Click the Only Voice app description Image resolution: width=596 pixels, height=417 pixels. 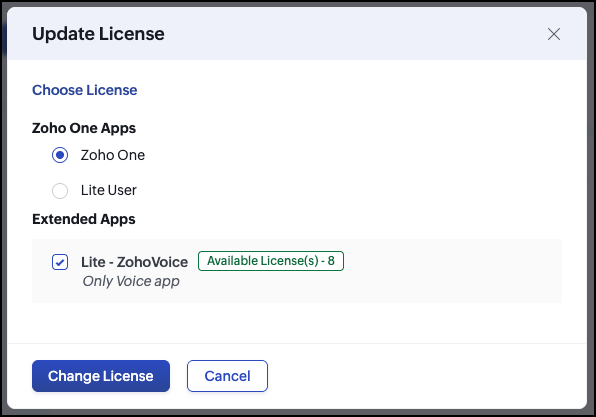[131, 281]
